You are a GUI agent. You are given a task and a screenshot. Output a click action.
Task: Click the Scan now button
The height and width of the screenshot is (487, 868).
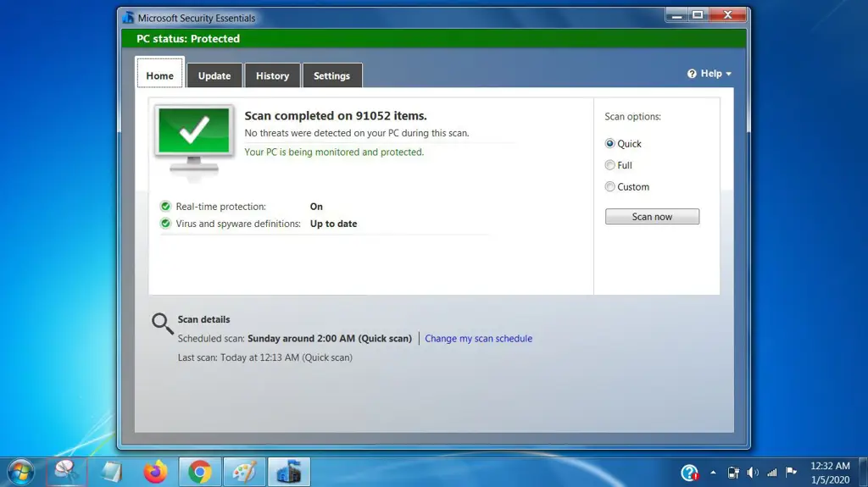[x=652, y=216]
